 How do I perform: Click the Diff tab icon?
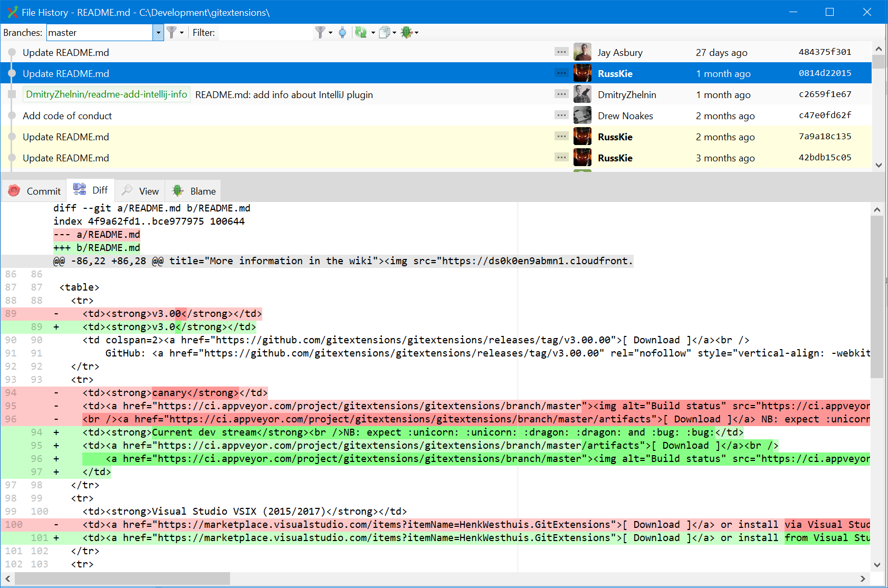tap(80, 189)
